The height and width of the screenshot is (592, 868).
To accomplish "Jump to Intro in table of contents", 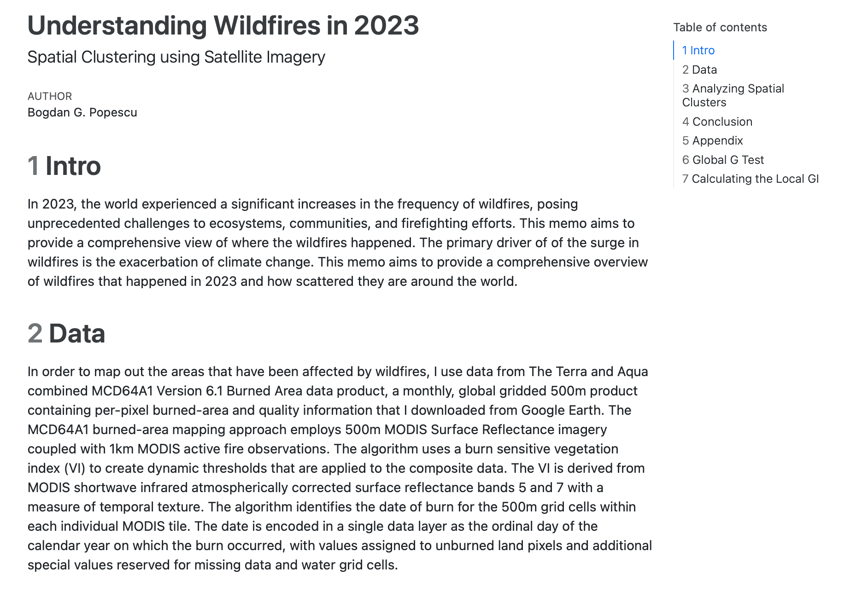I will (x=698, y=50).
